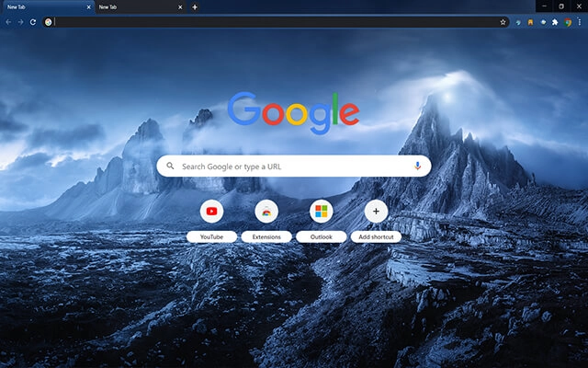
Task: Click the Google site icon in address bar
Action: click(x=48, y=22)
